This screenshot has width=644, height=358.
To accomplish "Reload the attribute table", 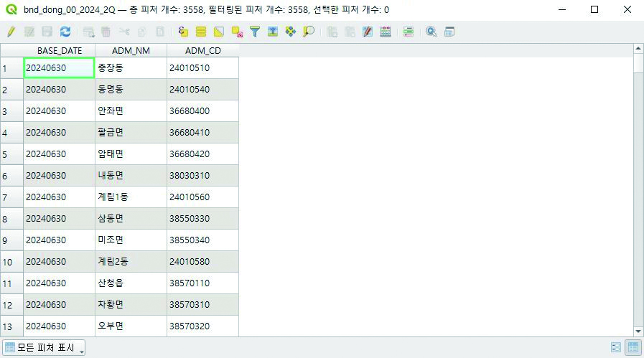I will point(65,32).
